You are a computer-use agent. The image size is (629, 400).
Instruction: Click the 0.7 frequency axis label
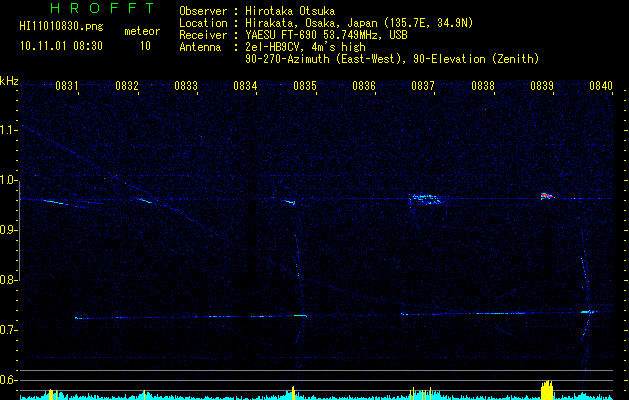(8, 330)
